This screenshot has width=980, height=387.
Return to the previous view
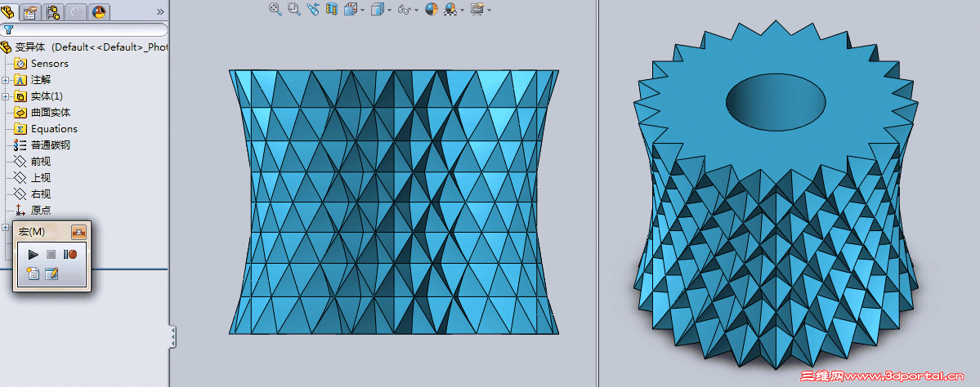click(x=313, y=9)
